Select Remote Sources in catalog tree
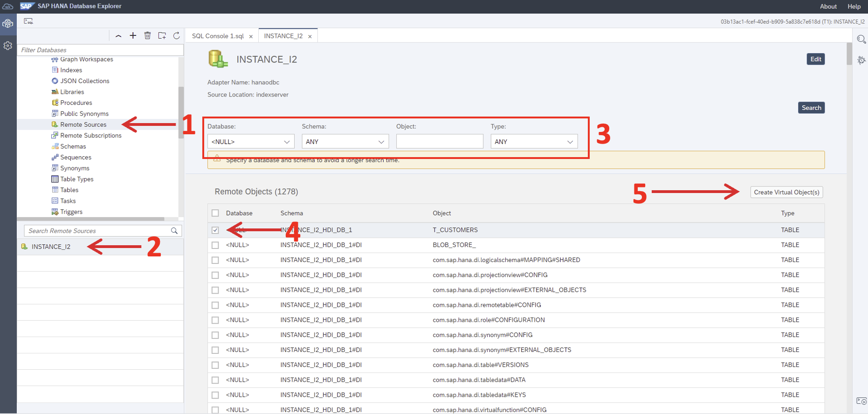The height and width of the screenshot is (414, 868). point(83,124)
